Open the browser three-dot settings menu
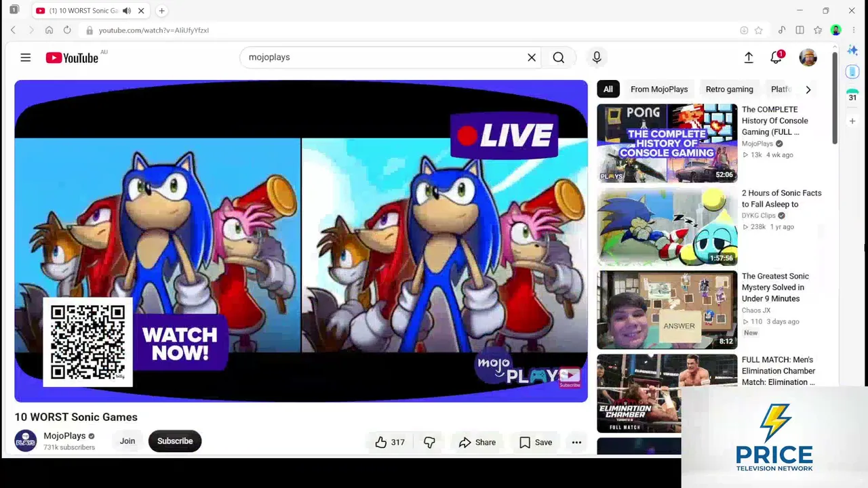Image resolution: width=868 pixels, height=488 pixels. (854, 30)
